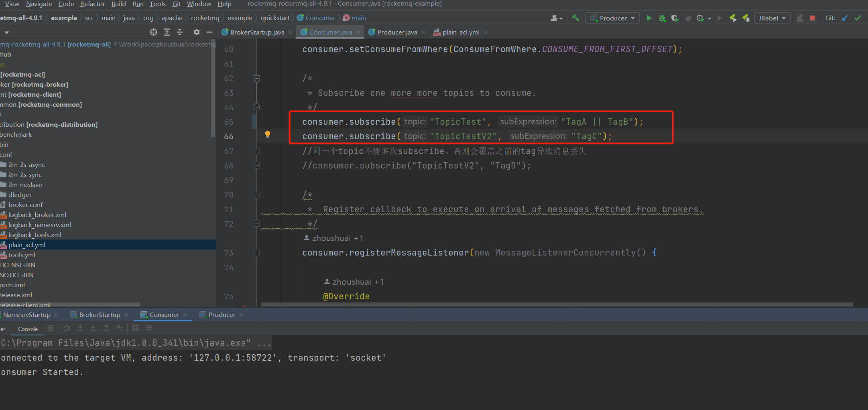Collapse comment fold marker at line 62

(257, 78)
